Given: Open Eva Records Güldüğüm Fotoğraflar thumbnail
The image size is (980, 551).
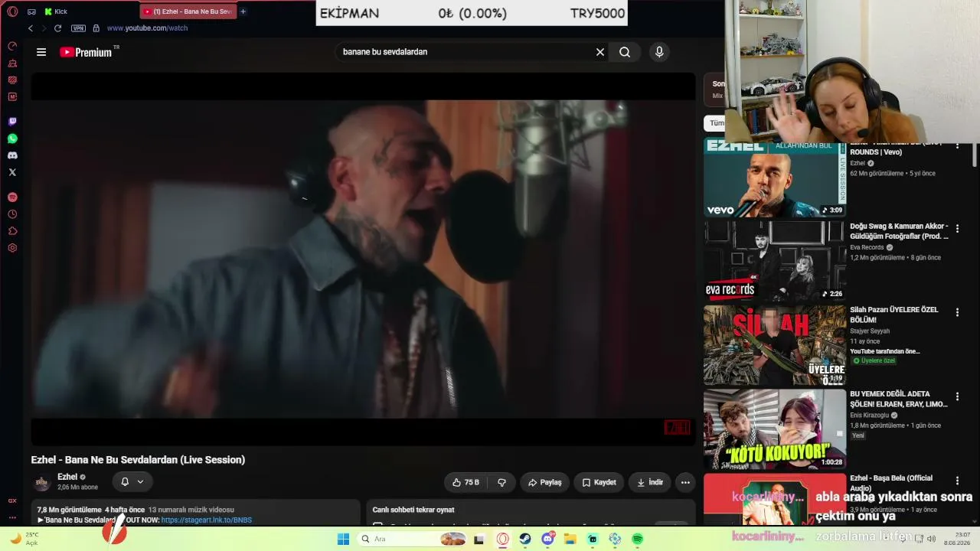Looking at the screenshot, I should coord(775,261).
